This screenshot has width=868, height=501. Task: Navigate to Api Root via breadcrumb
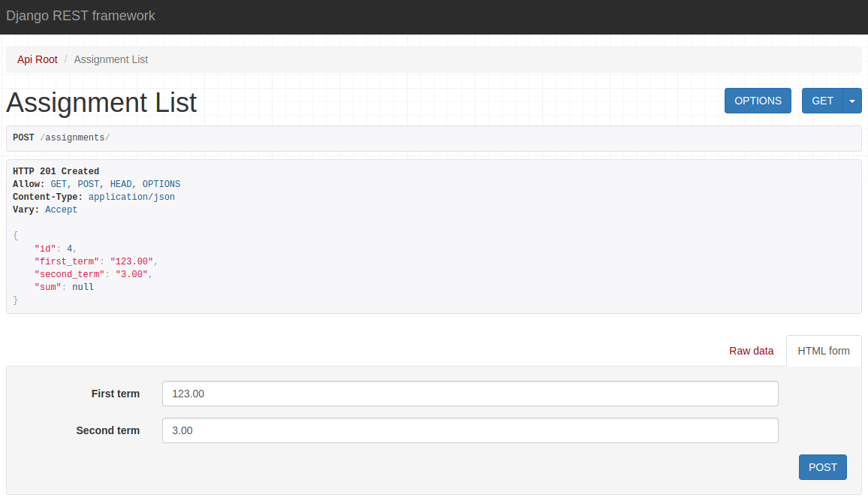pyautogui.click(x=37, y=59)
